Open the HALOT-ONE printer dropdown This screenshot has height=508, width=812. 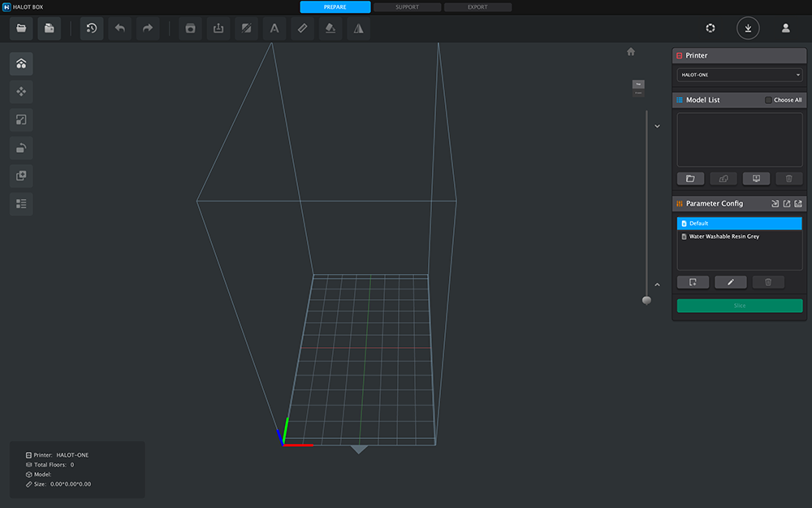740,75
